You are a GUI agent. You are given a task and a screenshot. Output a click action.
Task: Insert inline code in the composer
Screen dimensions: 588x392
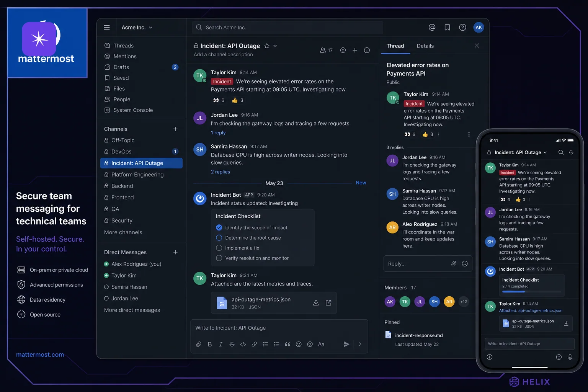tap(243, 344)
